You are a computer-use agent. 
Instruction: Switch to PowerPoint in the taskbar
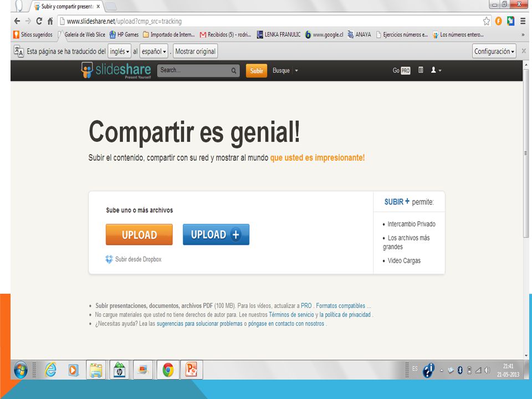coord(191,370)
